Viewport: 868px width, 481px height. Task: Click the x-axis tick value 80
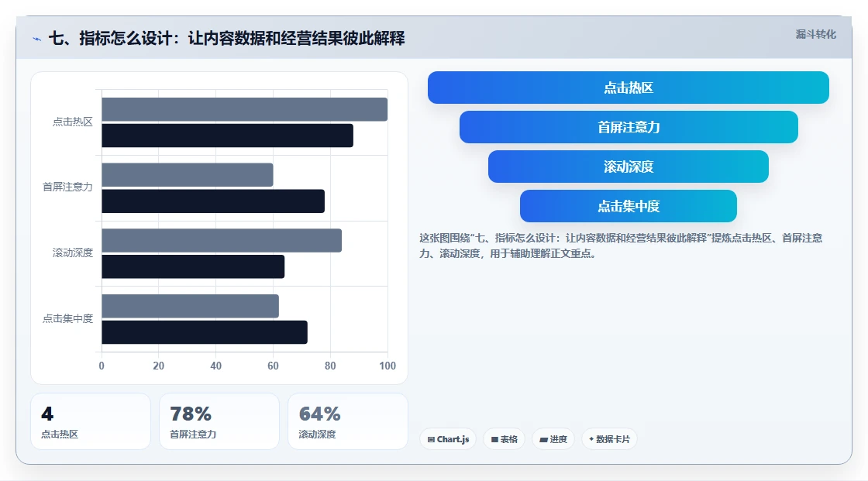pyautogui.click(x=330, y=366)
